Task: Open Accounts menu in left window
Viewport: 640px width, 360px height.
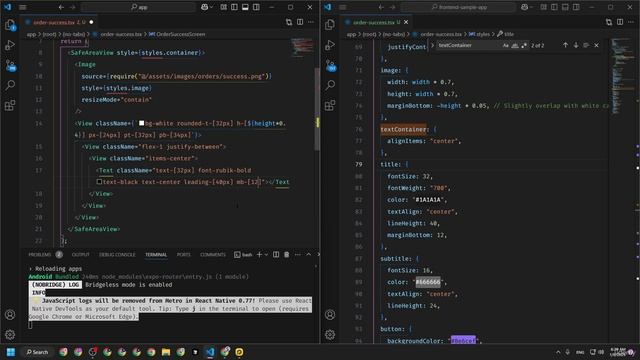Action: tap(10, 315)
